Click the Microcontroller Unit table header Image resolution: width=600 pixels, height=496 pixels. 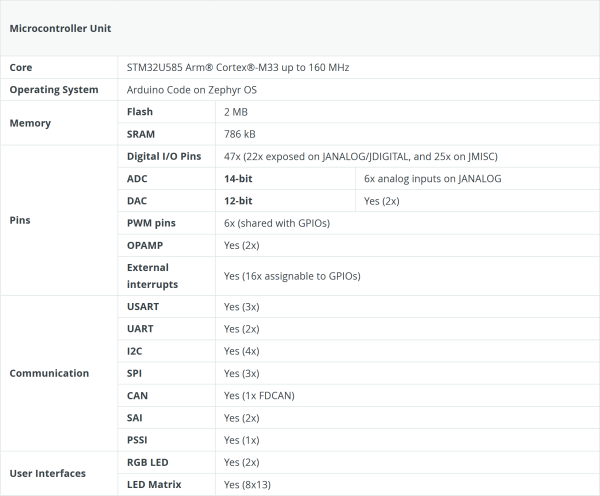click(59, 28)
